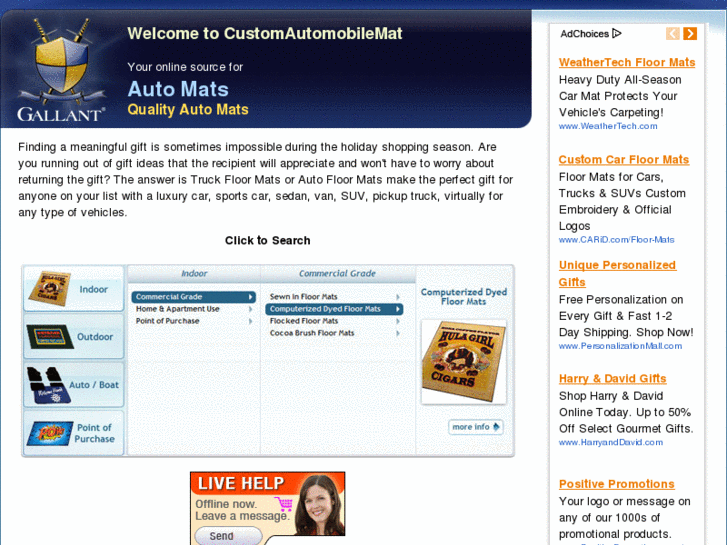Open Unique Personalized Gifts ad link
727x545 pixels.
tap(617, 274)
